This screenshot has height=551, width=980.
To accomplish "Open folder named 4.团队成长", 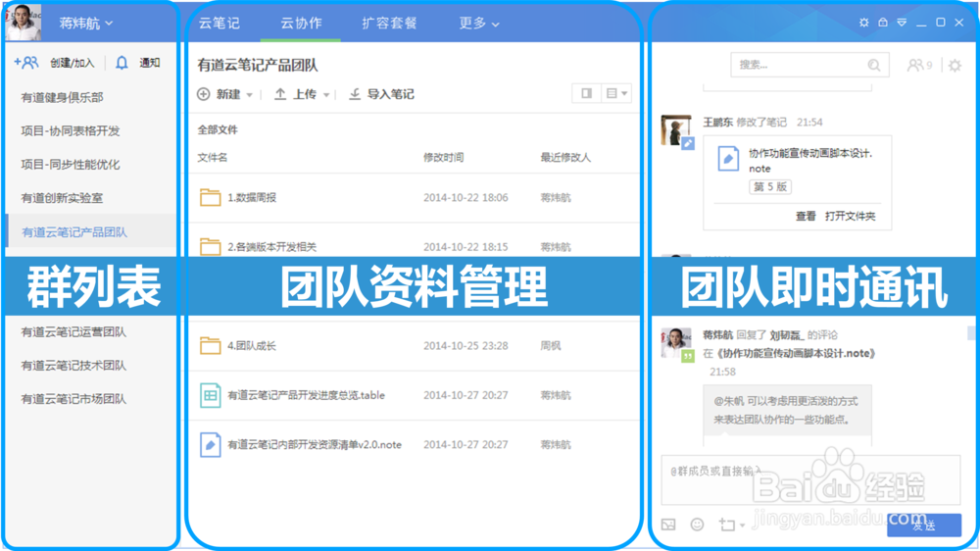I will pos(251,346).
